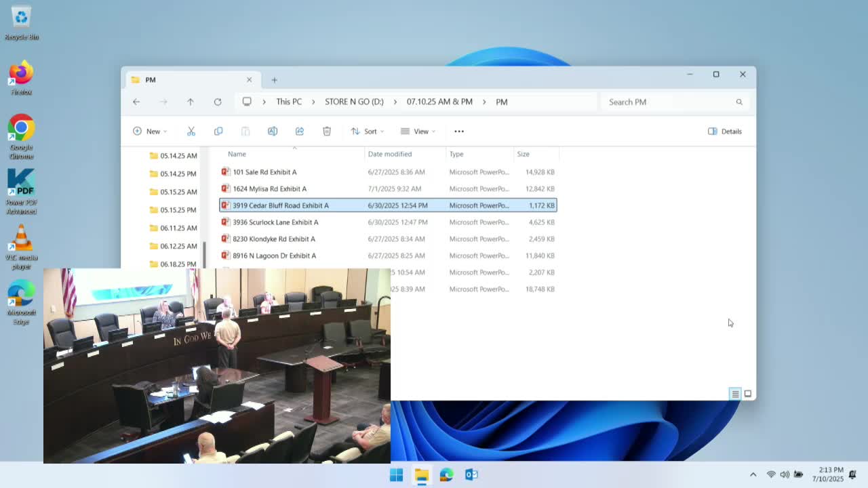Open the View dropdown menu

418,131
